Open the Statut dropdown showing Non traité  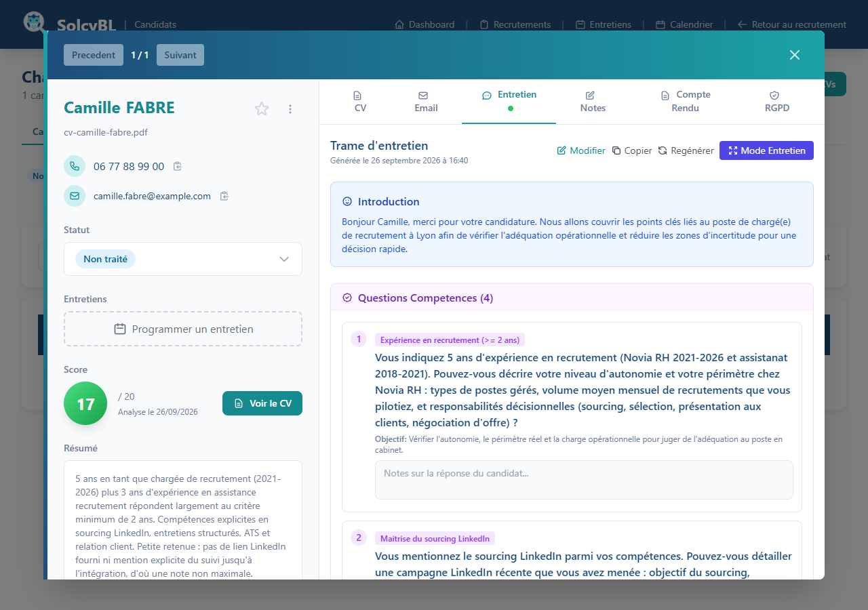pos(183,259)
